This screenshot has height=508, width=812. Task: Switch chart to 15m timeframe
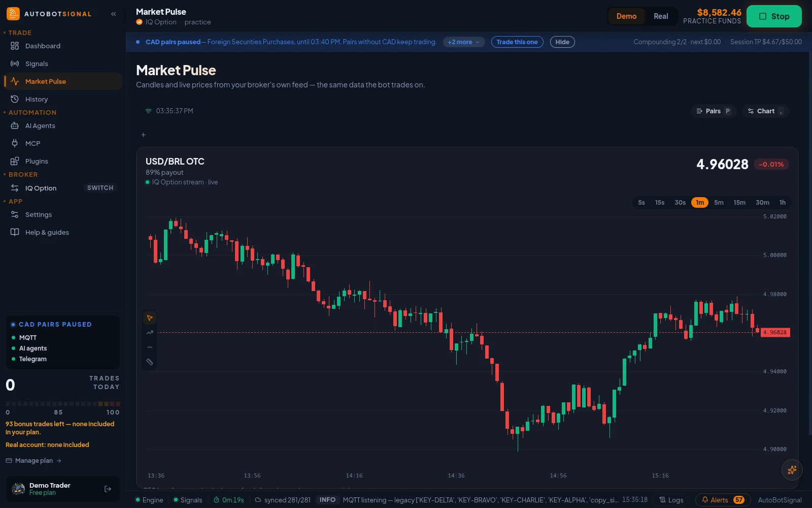[x=739, y=203]
